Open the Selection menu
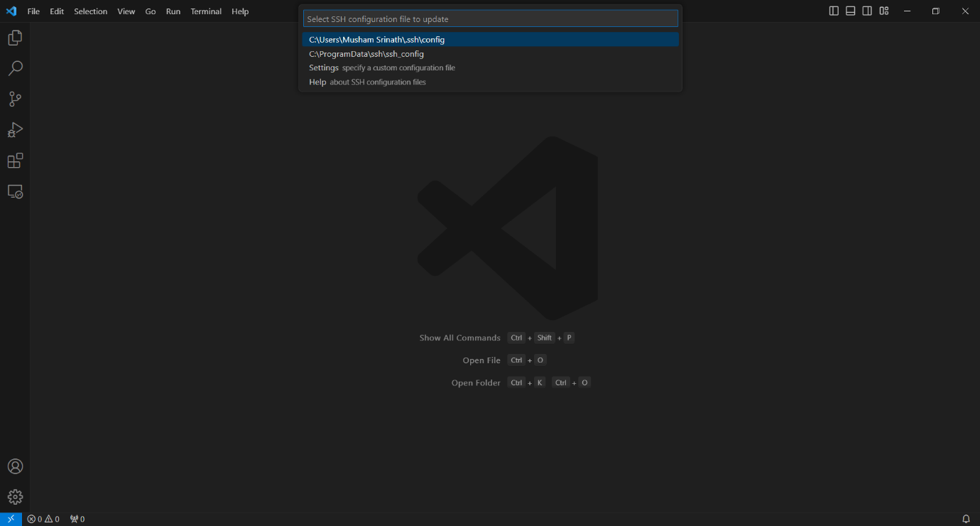The height and width of the screenshot is (526, 980). tap(91, 11)
